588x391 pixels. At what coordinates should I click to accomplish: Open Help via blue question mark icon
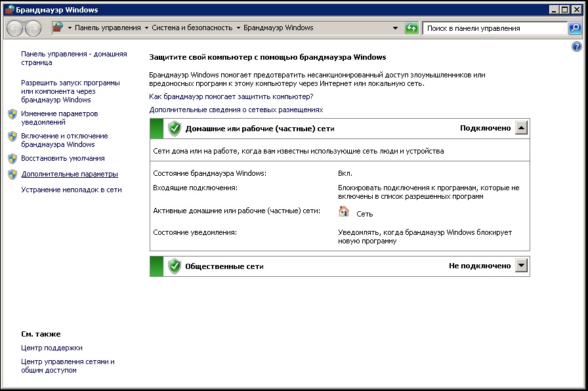pyautogui.click(x=576, y=47)
